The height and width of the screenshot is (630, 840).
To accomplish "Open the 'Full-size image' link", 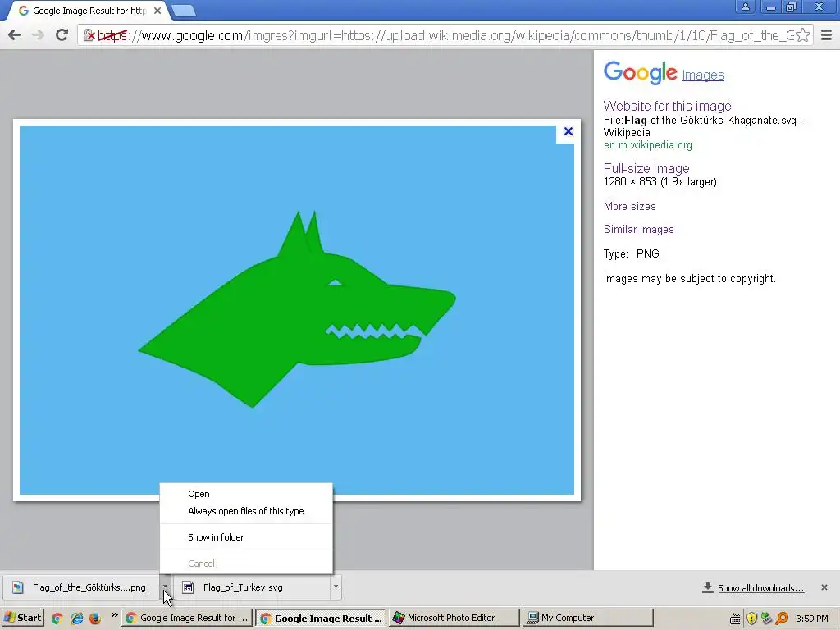I will [x=646, y=169].
